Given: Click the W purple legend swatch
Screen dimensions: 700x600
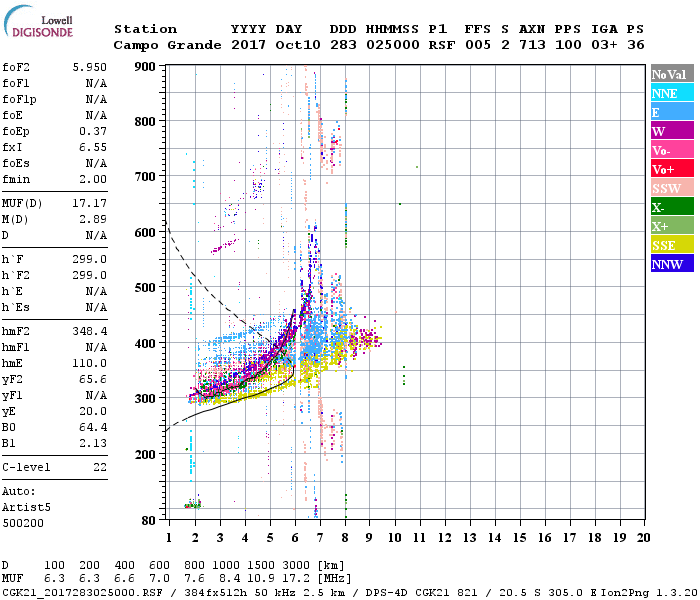Looking at the screenshot, I should point(671,131).
